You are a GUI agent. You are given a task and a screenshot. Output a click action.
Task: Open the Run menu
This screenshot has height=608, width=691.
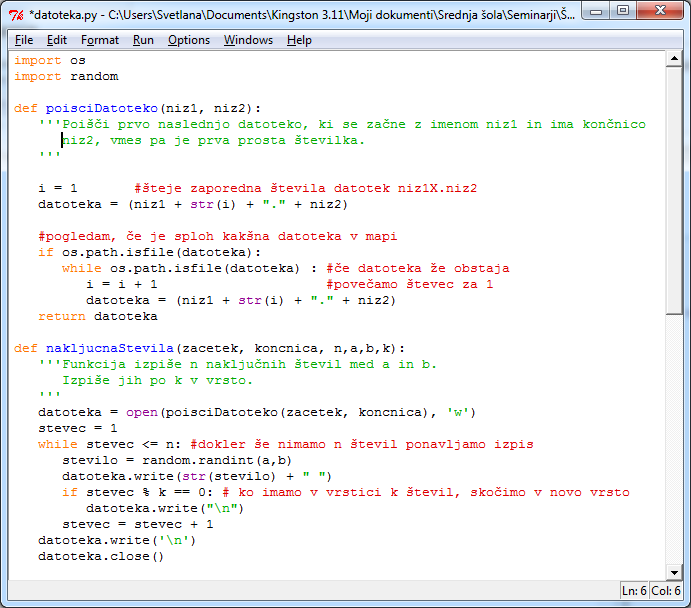pos(143,40)
